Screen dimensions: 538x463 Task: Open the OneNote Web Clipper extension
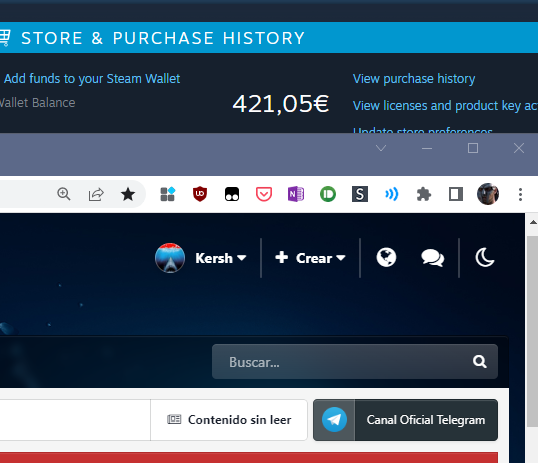click(296, 194)
